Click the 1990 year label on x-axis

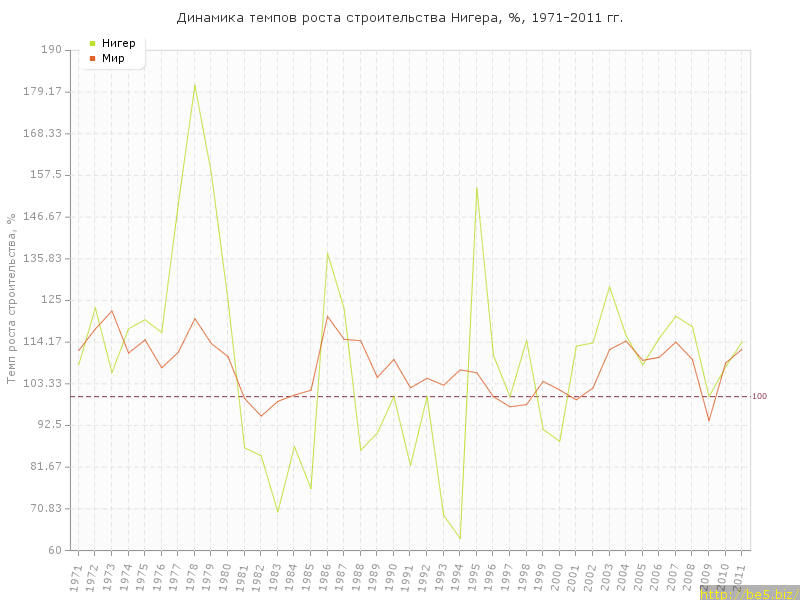[x=393, y=578]
